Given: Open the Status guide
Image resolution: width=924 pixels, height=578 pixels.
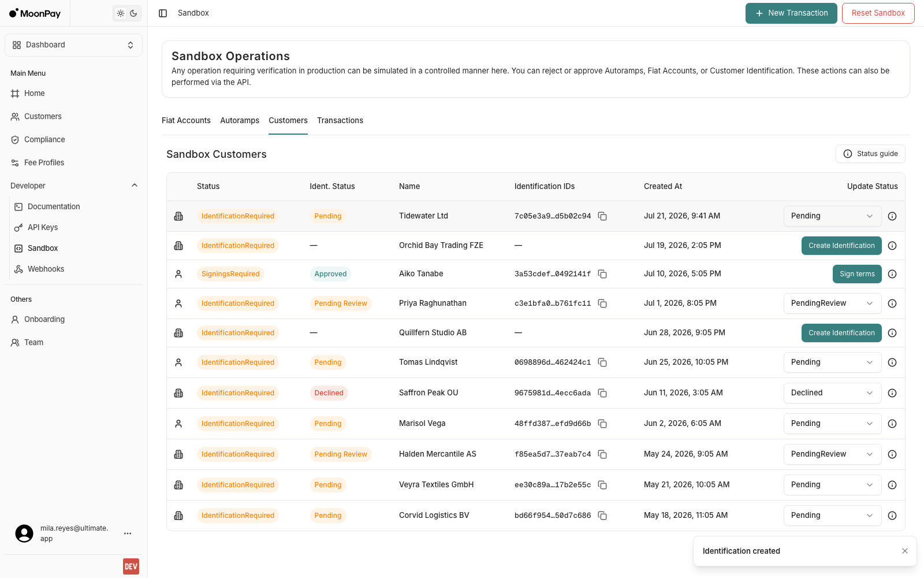Looking at the screenshot, I should 870,154.
